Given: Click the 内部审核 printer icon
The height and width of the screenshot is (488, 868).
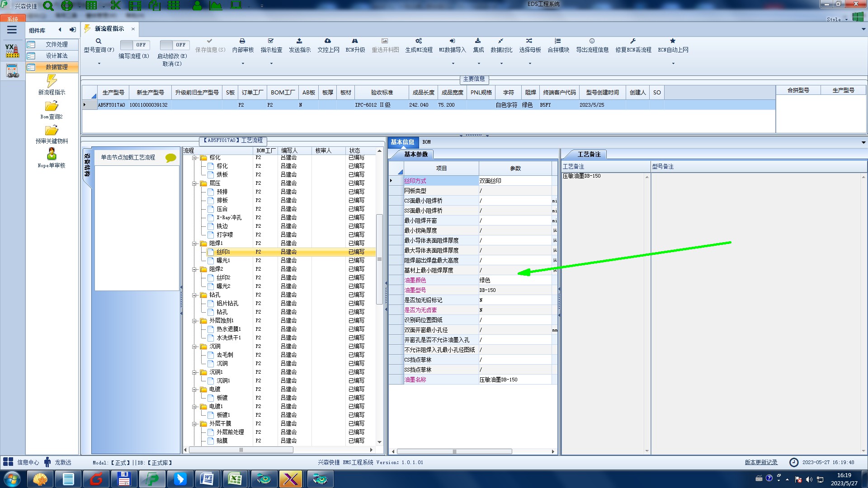Looking at the screenshot, I should 242,41.
